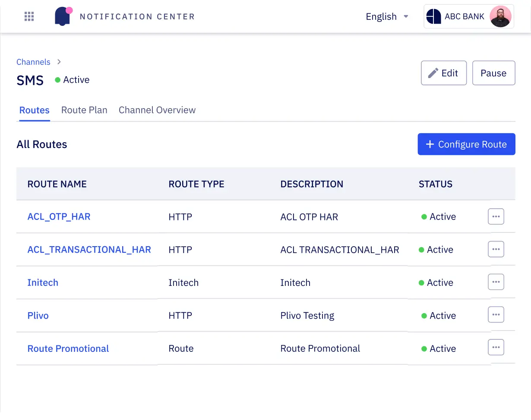Open the ACL_TRANSACTIONAL_HAR route link
This screenshot has width=531, height=420.
pyautogui.click(x=89, y=250)
